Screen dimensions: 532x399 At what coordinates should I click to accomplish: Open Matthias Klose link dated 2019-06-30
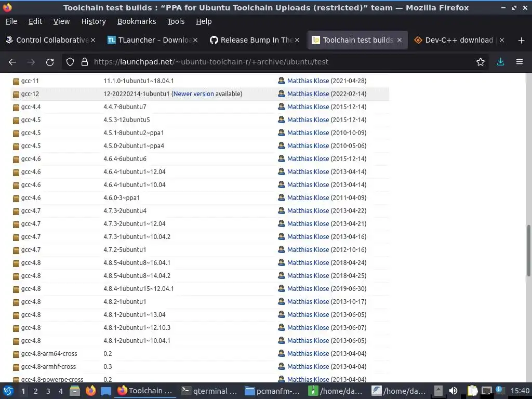point(308,289)
